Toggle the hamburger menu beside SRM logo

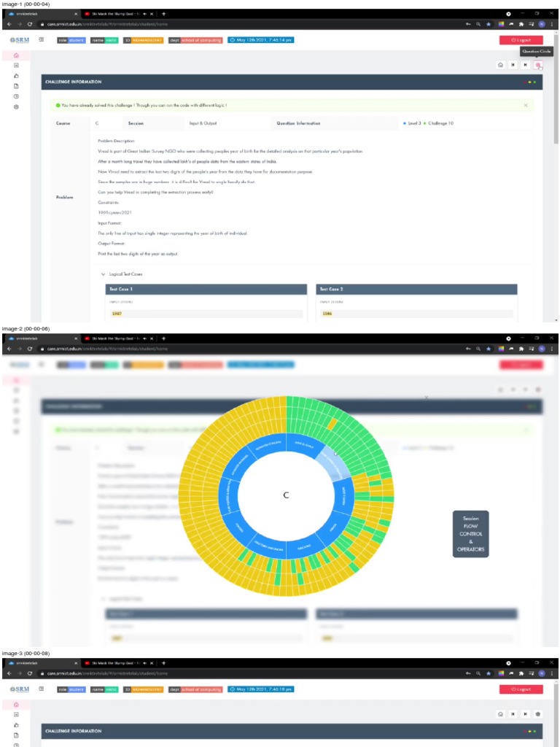[x=42, y=39]
